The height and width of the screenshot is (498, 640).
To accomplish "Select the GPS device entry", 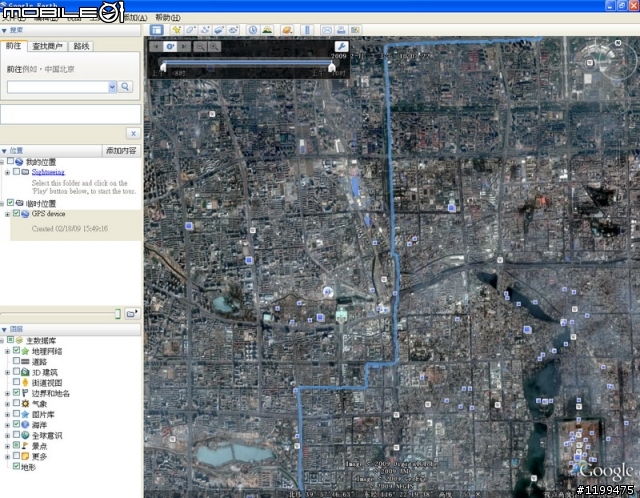I will pos(48,213).
